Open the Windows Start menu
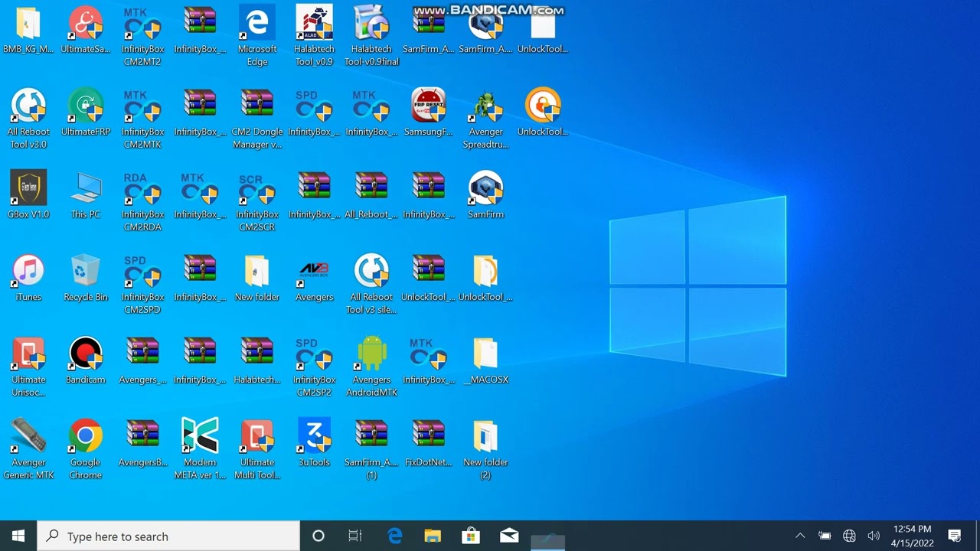This screenshot has height=551, width=980. pyautogui.click(x=18, y=536)
